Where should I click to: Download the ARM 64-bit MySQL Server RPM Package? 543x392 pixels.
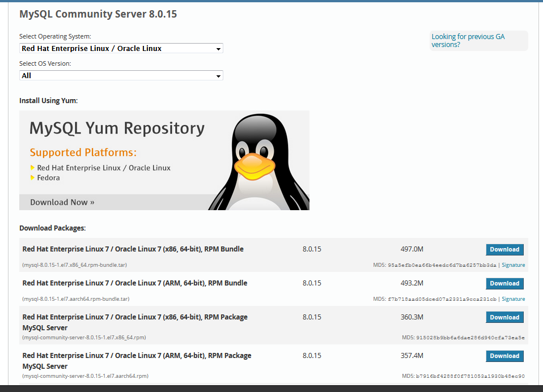point(504,356)
